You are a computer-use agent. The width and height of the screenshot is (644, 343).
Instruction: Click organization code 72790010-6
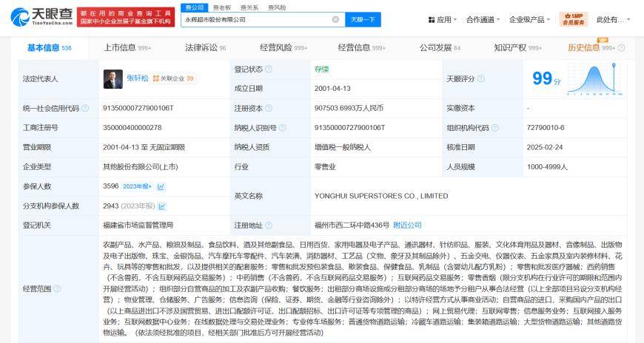[546, 128]
